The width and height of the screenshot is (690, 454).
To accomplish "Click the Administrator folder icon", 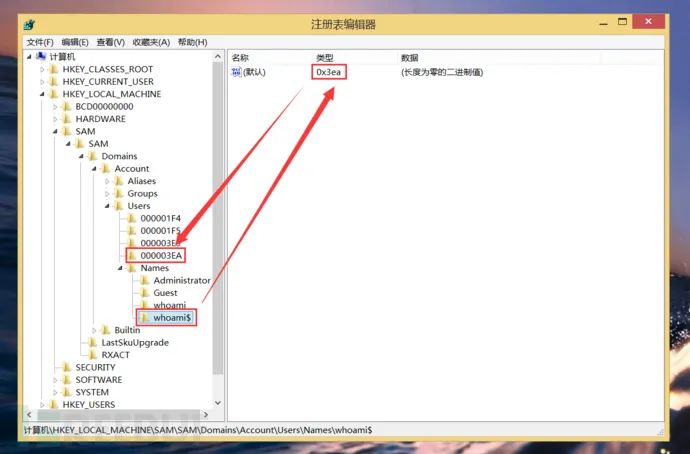I will point(144,280).
